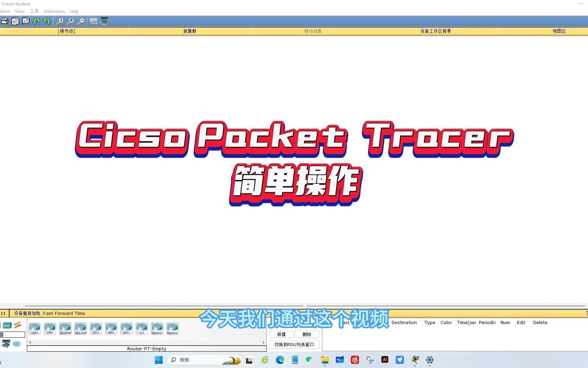Select the connections lightning bolt category
The width and height of the screenshot is (588, 368).
pyautogui.click(x=17, y=325)
